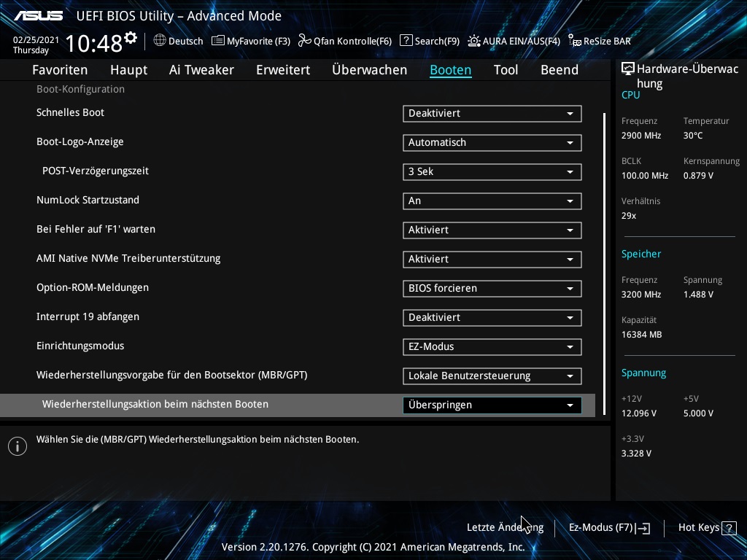This screenshot has height=560, width=747.
Task: Click the settings gear next to the clock
Action: (x=131, y=38)
